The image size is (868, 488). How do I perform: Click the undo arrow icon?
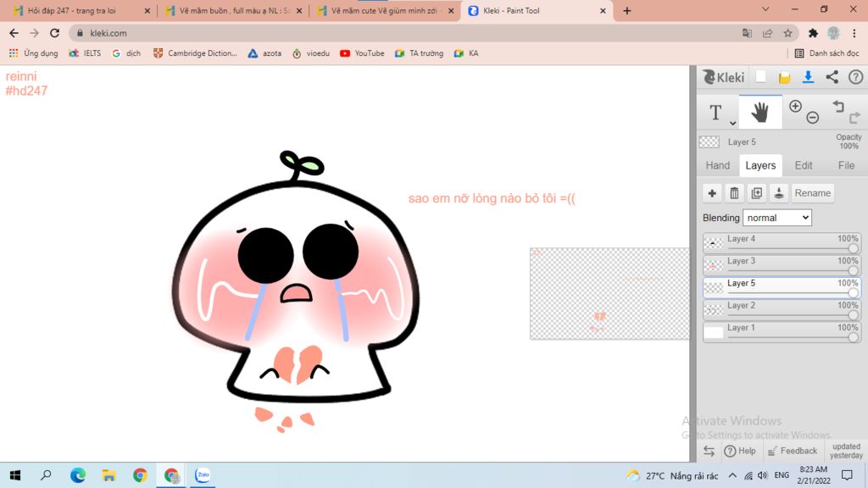[x=838, y=106]
